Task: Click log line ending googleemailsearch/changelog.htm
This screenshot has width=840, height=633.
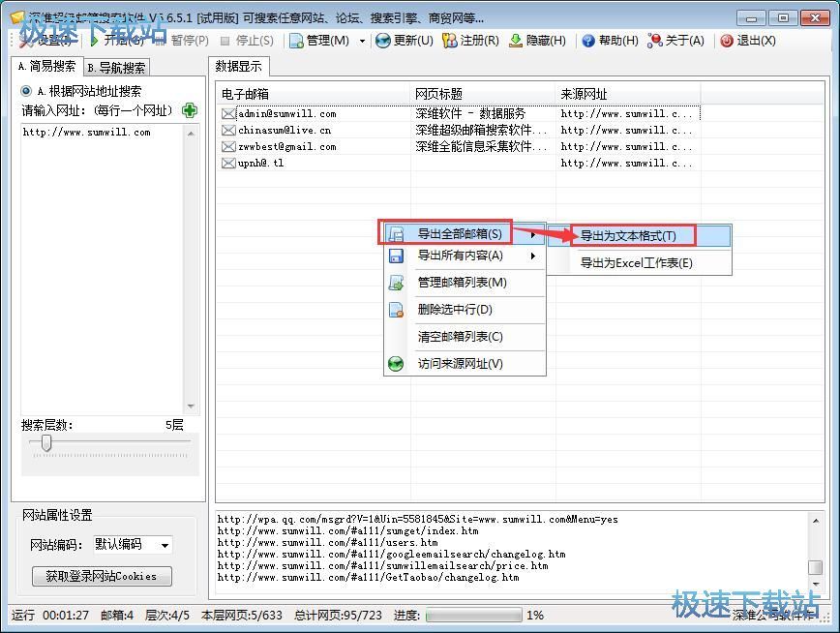Action: click(x=391, y=555)
